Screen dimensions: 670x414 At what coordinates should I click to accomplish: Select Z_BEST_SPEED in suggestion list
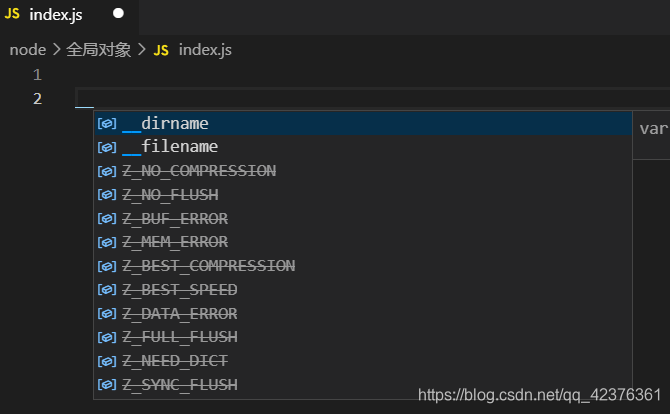pyautogui.click(x=363, y=290)
